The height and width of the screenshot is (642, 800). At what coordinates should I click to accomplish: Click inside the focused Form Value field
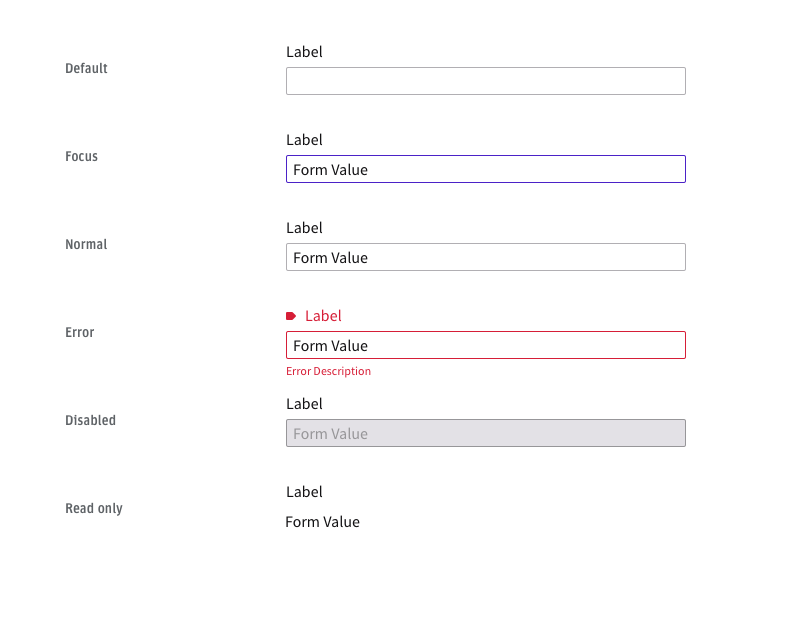(x=485, y=169)
